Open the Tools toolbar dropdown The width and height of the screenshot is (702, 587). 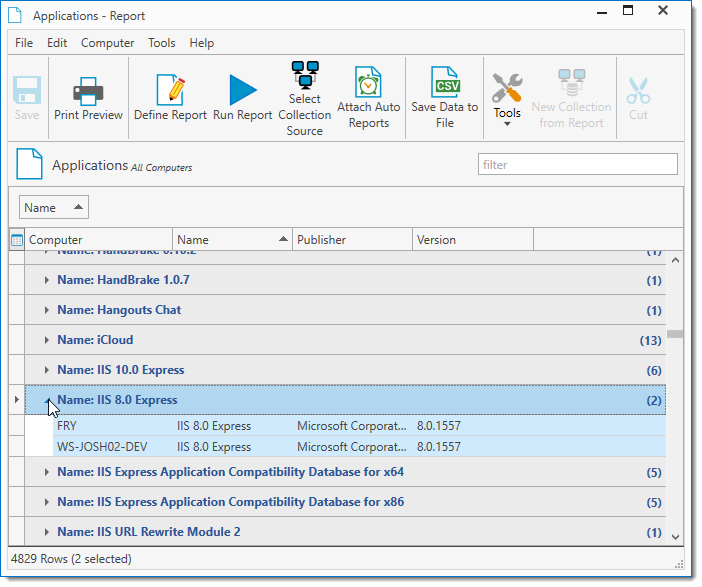507,100
